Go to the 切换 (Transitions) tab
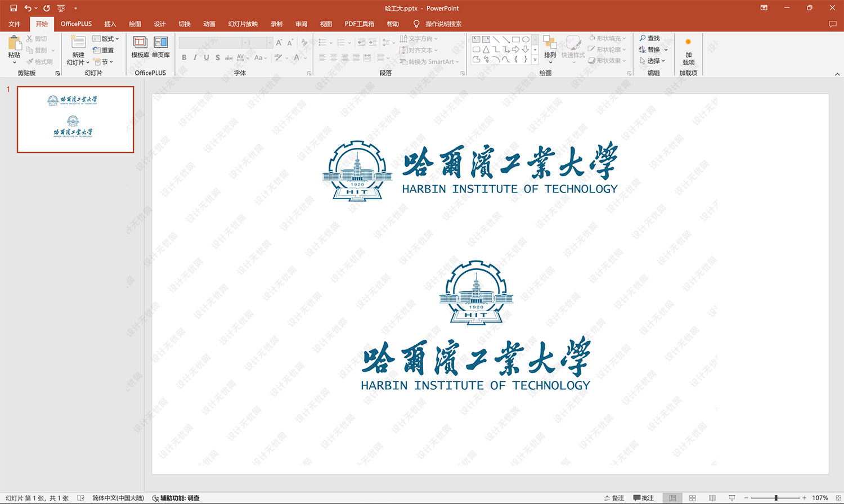The height and width of the screenshot is (504, 844). (x=185, y=24)
